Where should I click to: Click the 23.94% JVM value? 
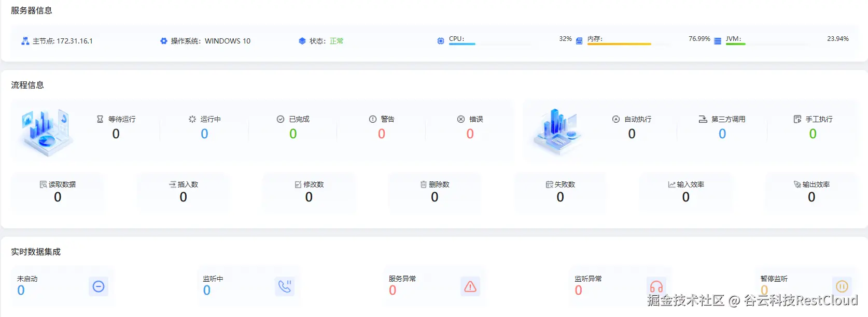point(838,39)
